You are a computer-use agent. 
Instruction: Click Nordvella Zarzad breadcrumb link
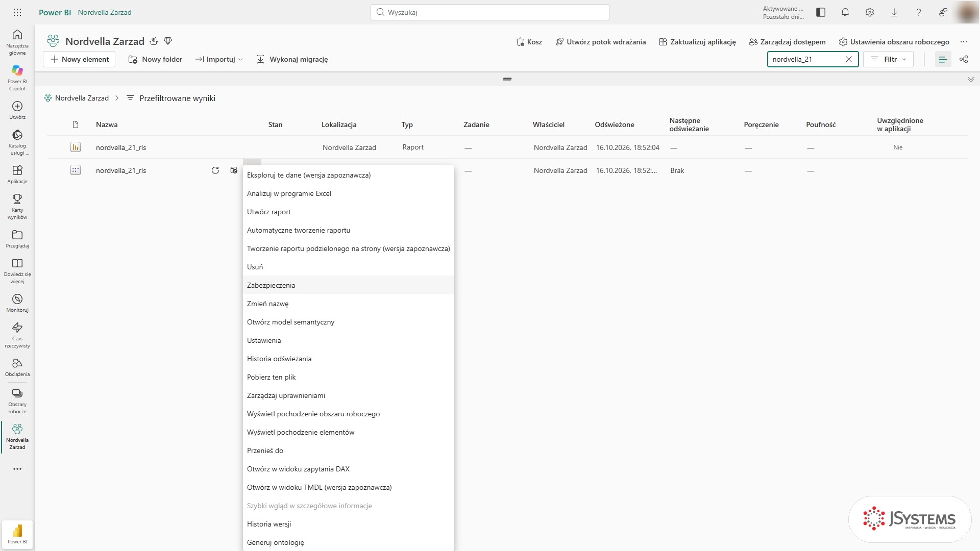(x=82, y=98)
